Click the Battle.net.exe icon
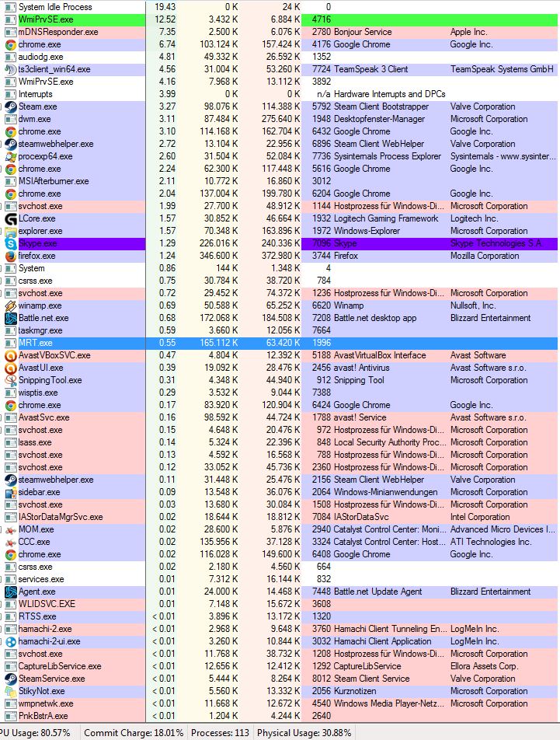560x740 pixels. click(10, 318)
